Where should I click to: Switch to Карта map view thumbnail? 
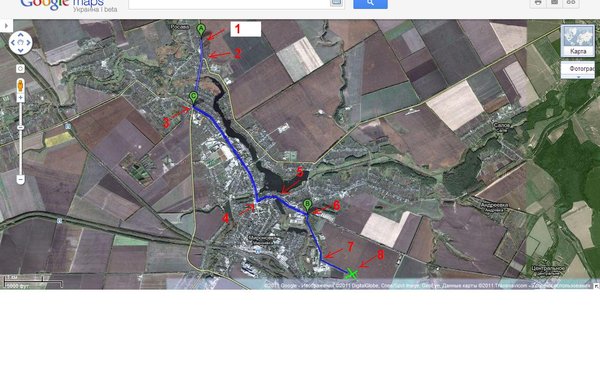(x=577, y=41)
